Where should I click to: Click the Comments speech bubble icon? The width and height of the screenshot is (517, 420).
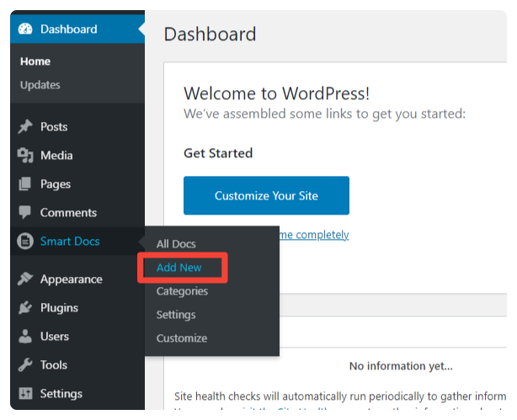coord(24,213)
